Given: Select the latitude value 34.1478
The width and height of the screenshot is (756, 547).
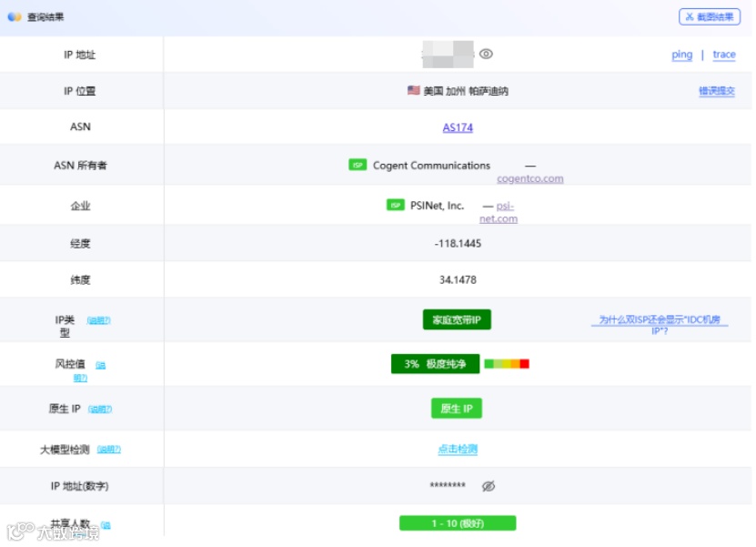Looking at the screenshot, I should click(458, 279).
